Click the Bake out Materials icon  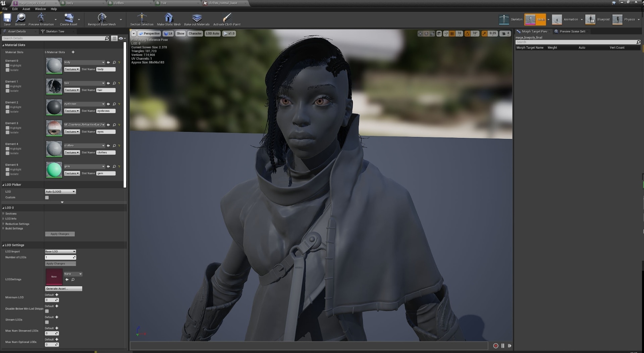pos(197,18)
